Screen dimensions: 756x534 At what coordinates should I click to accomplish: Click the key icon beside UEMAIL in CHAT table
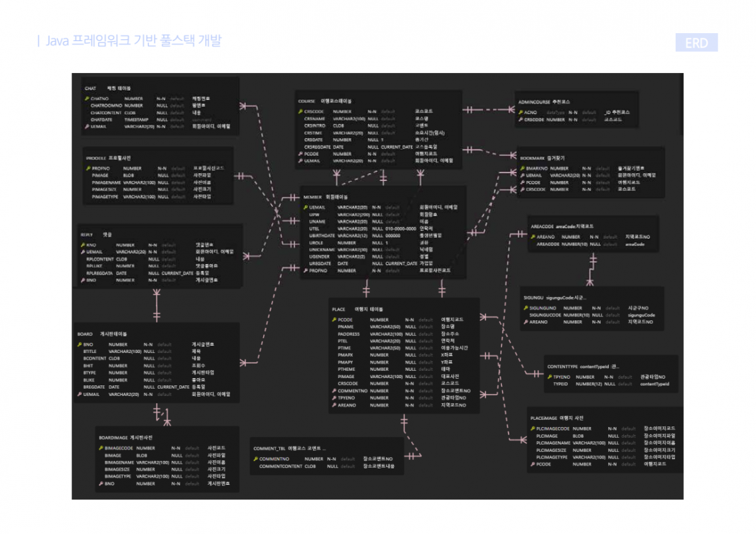point(87,127)
